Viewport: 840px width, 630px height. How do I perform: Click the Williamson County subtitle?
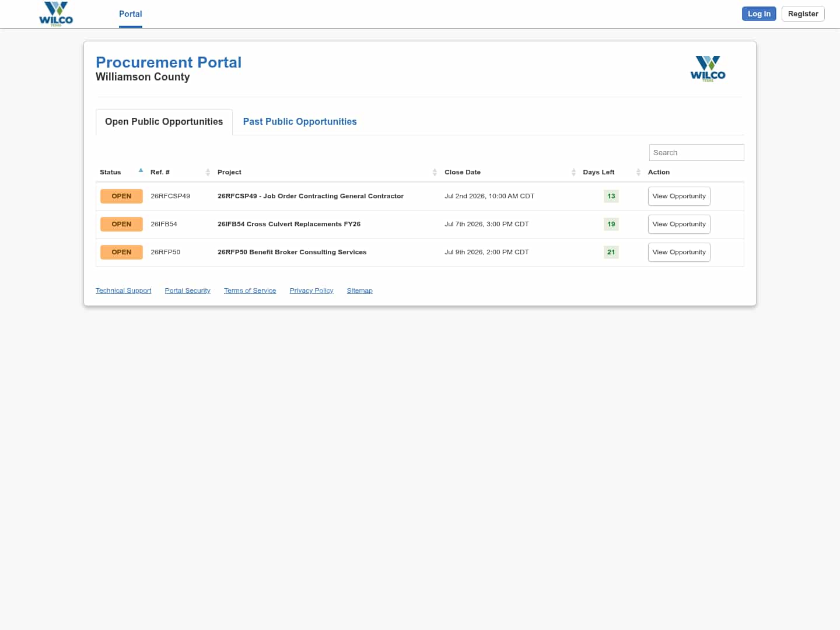[x=143, y=77]
